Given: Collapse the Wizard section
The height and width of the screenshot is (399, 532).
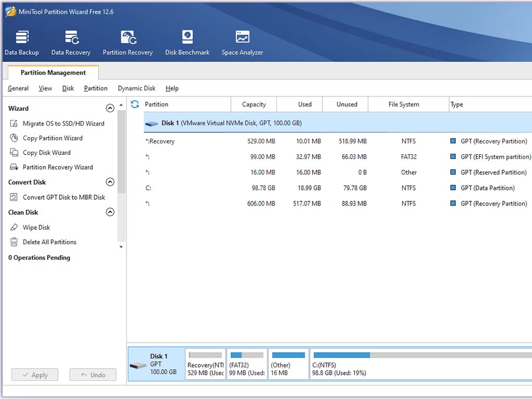Looking at the screenshot, I should click(110, 108).
